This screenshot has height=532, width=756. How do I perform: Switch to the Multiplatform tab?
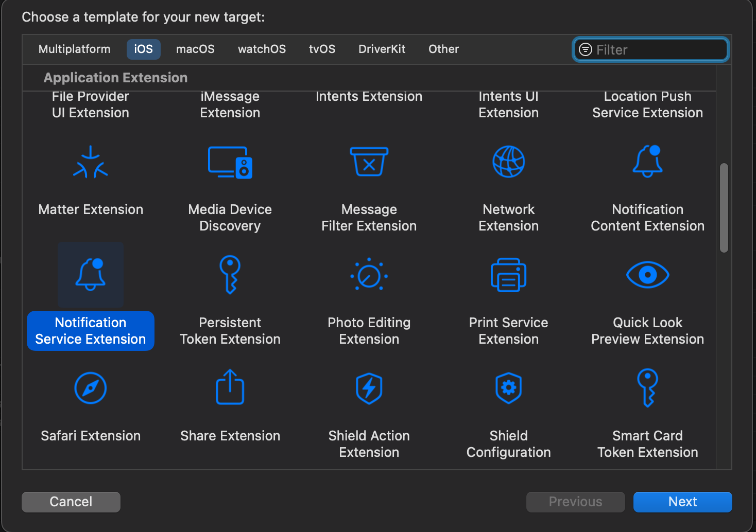pyautogui.click(x=75, y=49)
